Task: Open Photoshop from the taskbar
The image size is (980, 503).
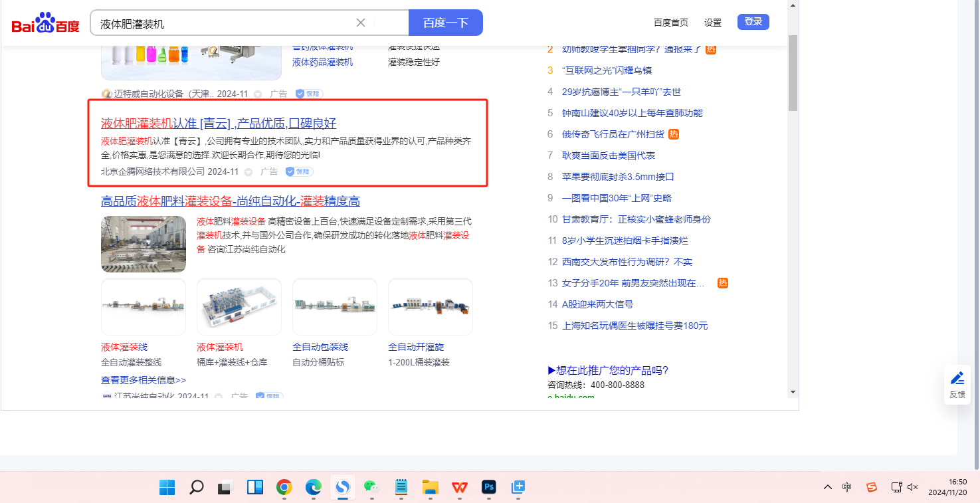Action: point(489,487)
